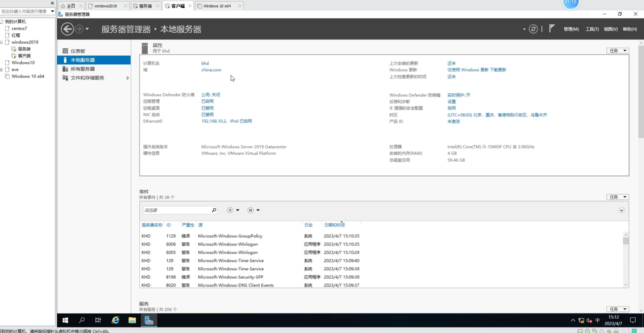Screen dimensions: 644x333
Task: Open Internet Explorer from the taskbar
Action: coord(115,320)
